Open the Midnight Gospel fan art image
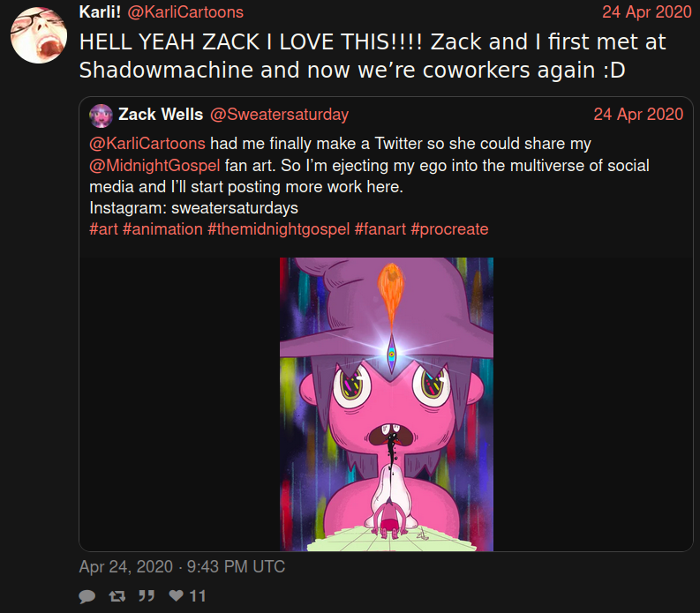 [x=387, y=404]
